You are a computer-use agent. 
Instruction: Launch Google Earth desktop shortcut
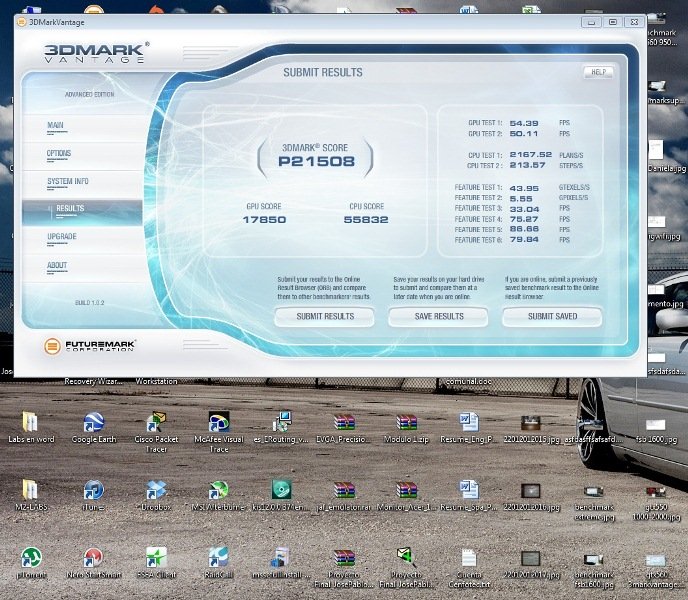pos(93,423)
